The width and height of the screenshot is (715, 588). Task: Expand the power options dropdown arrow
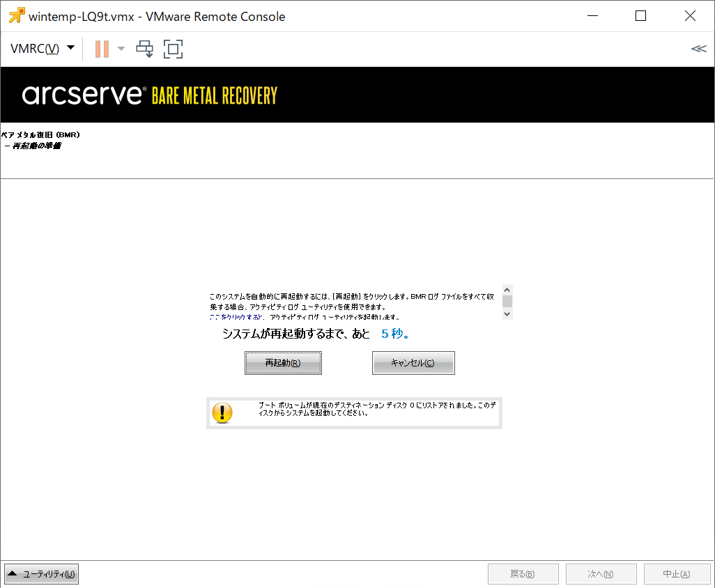click(x=121, y=49)
